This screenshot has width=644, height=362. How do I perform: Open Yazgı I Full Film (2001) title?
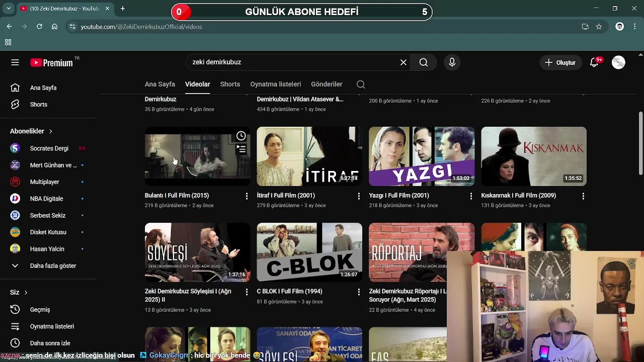(399, 196)
